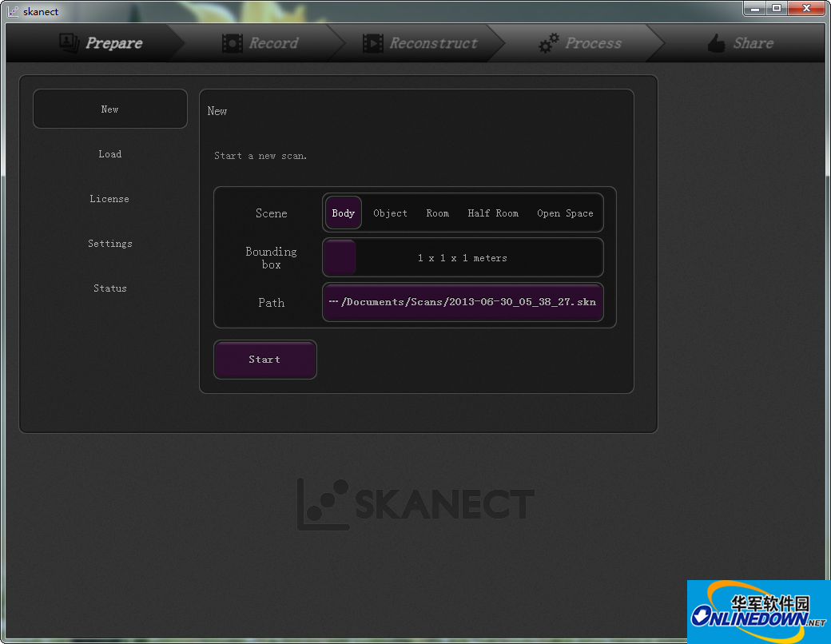Switch to the Share tab label
Viewport: 831px width, 644px height.
[753, 43]
